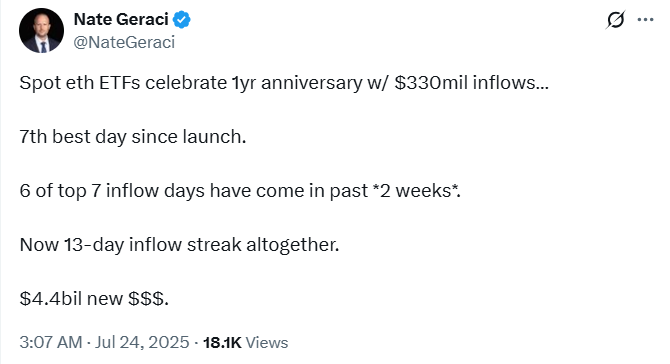Image resolution: width=670 pixels, height=364 pixels.
Task: Click the '$4.4bil new' text
Action: pos(71,299)
